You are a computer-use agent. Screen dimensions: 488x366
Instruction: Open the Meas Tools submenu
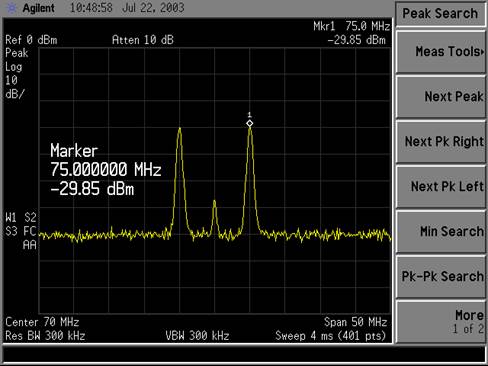pyautogui.click(x=441, y=52)
